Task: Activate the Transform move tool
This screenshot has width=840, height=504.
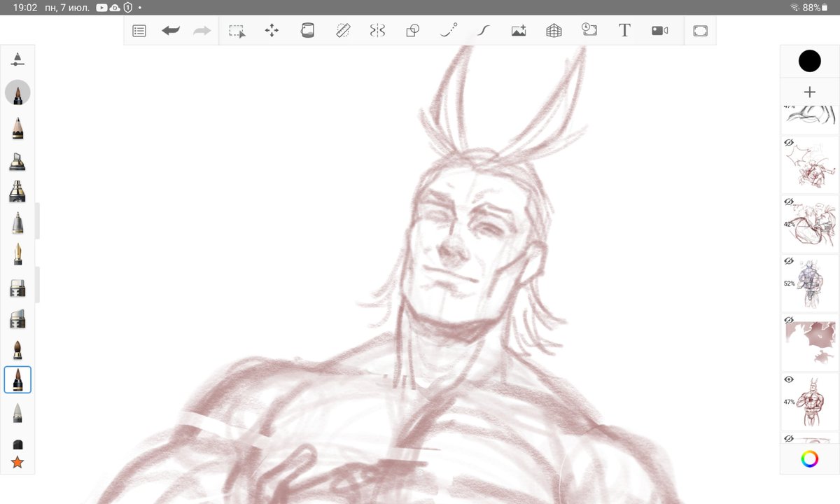Action: (x=272, y=31)
